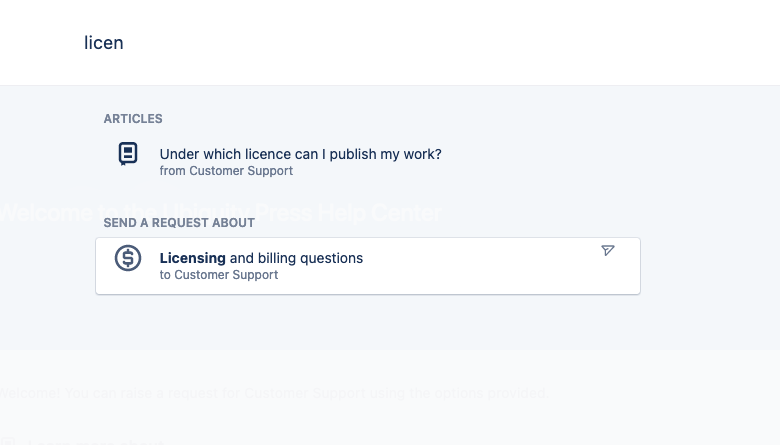The height and width of the screenshot is (445, 780).
Task: Click the small icon beside "Learn more about"
Action: coord(7,442)
